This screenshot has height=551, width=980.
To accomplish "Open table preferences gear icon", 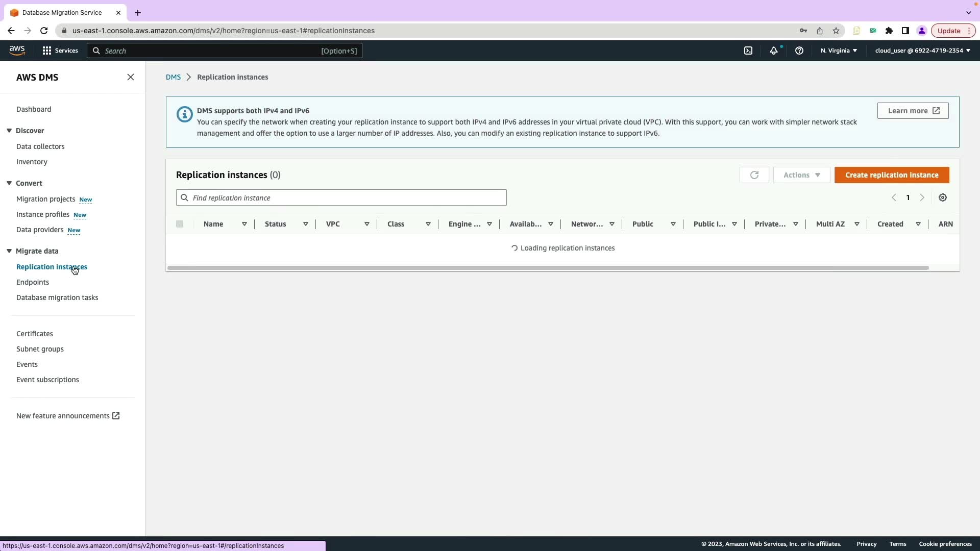I will point(943,197).
